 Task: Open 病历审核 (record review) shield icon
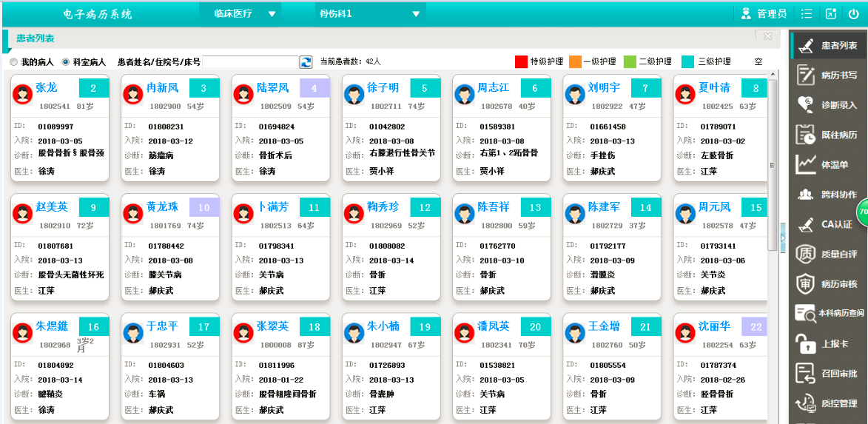805,283
